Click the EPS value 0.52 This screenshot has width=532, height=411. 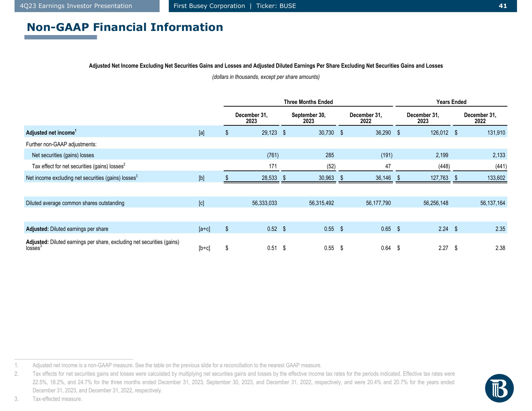tap(272, 229)
